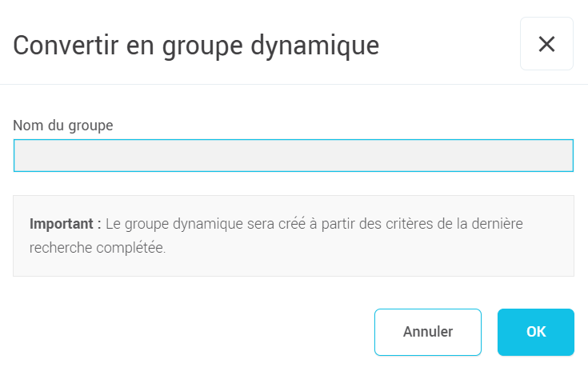Click 'recherche complétée' in the notice text
Viewport: 588px width, 371px height.
96,248
